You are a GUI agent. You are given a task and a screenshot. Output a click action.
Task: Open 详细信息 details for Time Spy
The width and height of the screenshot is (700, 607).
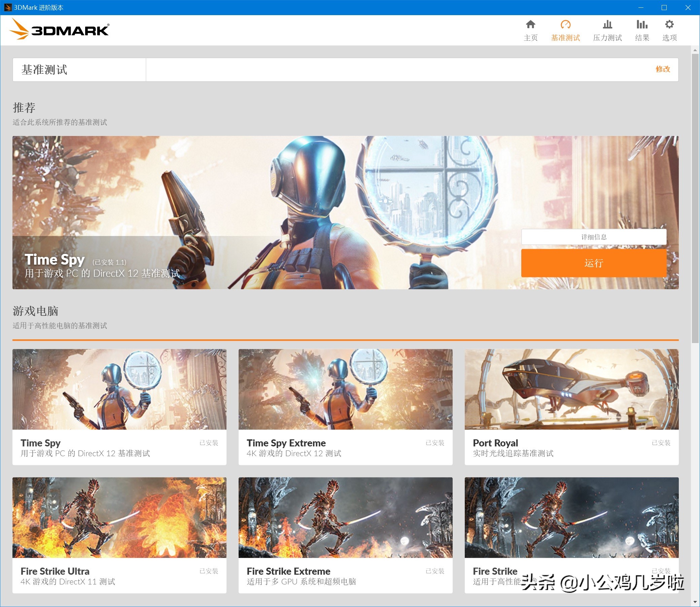(594, 237)
